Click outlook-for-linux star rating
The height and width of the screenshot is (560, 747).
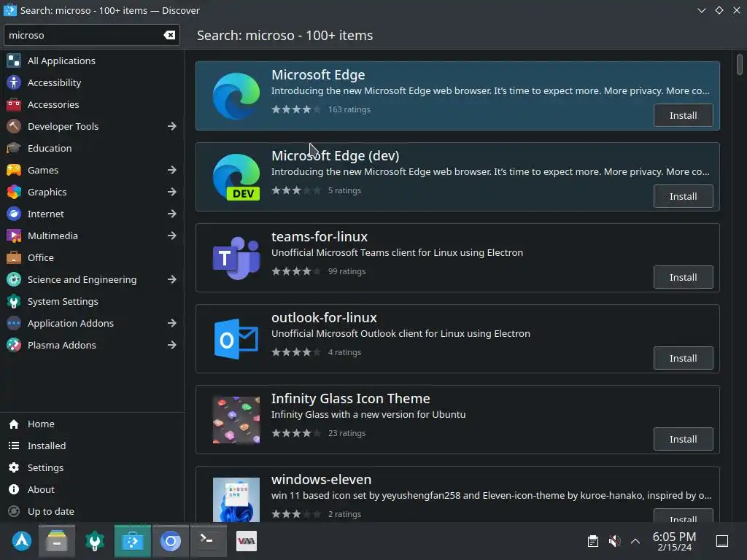[296, 352]
